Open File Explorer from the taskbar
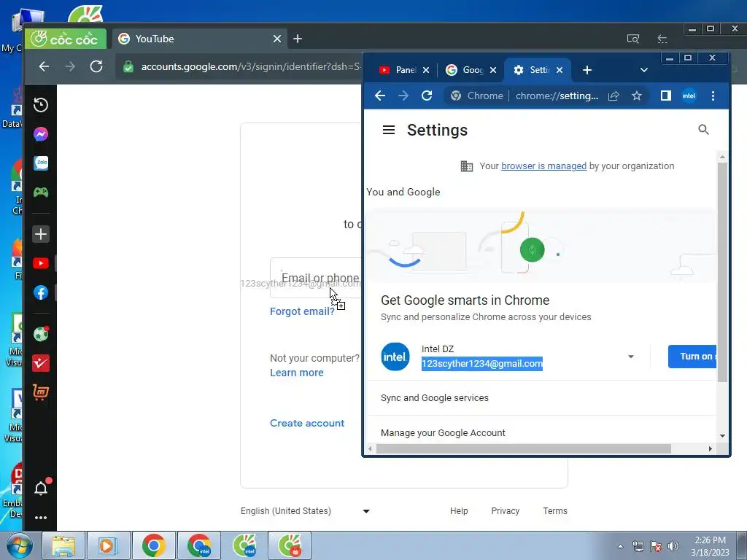 click(x=63, y=545)
